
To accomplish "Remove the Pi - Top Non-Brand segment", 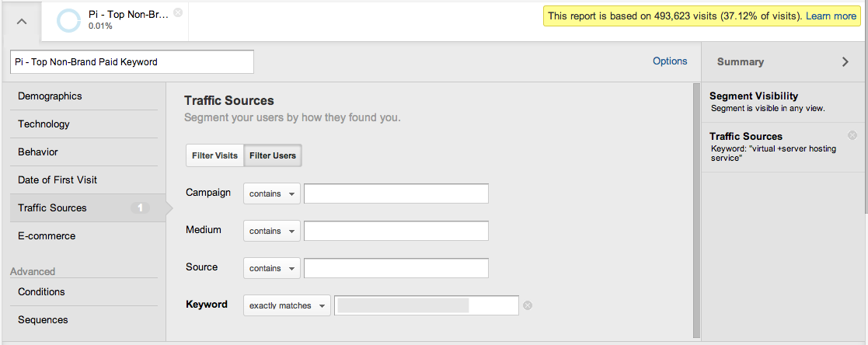I will tap(178, 12).
